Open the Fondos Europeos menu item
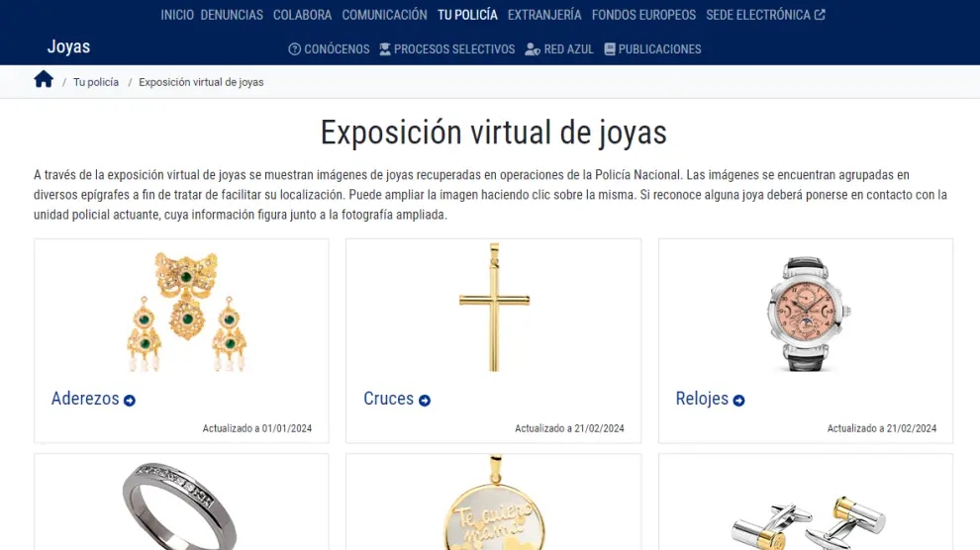The width and height of the screenshot is (980, 550). [x=643, y=15]
